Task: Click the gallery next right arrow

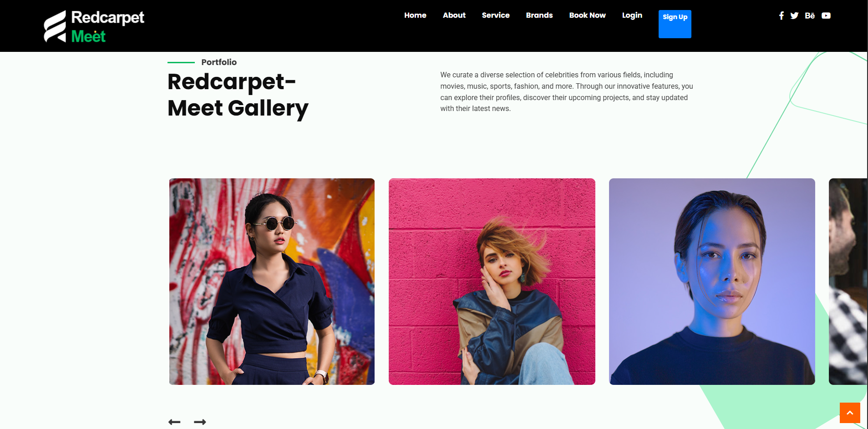Action: point(200,422)
